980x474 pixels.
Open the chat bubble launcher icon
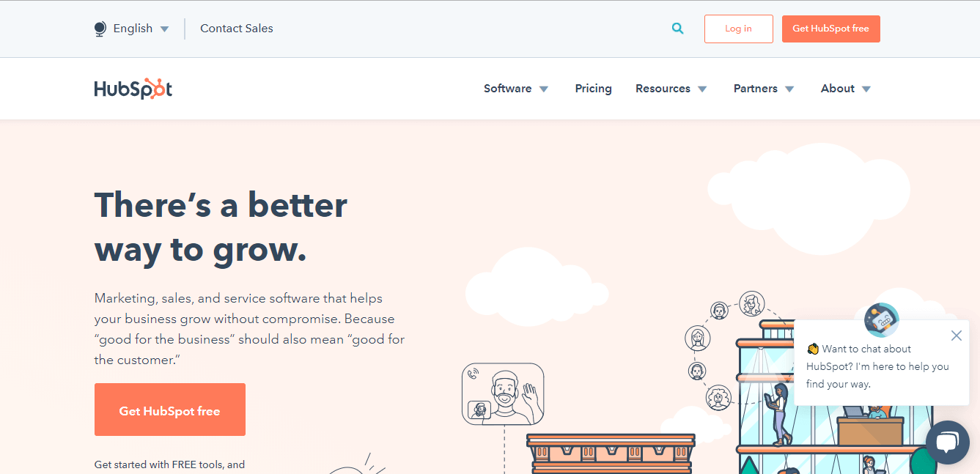click(948, 442)
